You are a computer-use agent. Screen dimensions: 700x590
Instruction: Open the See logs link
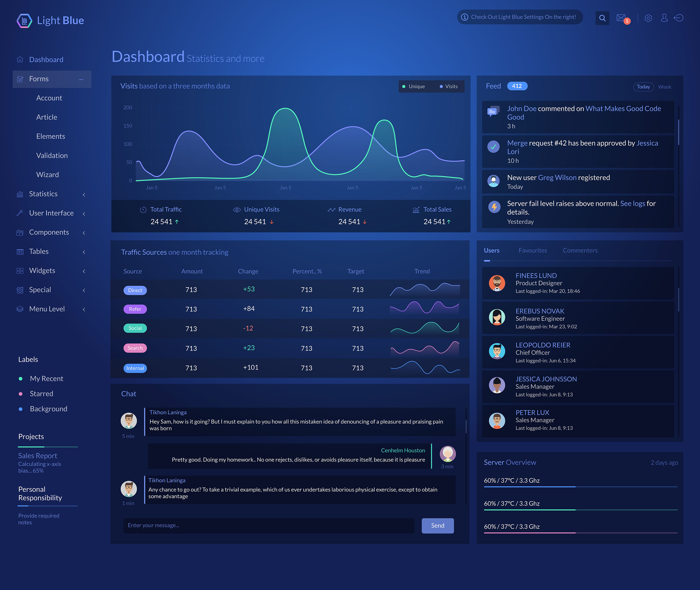point(633,204)
